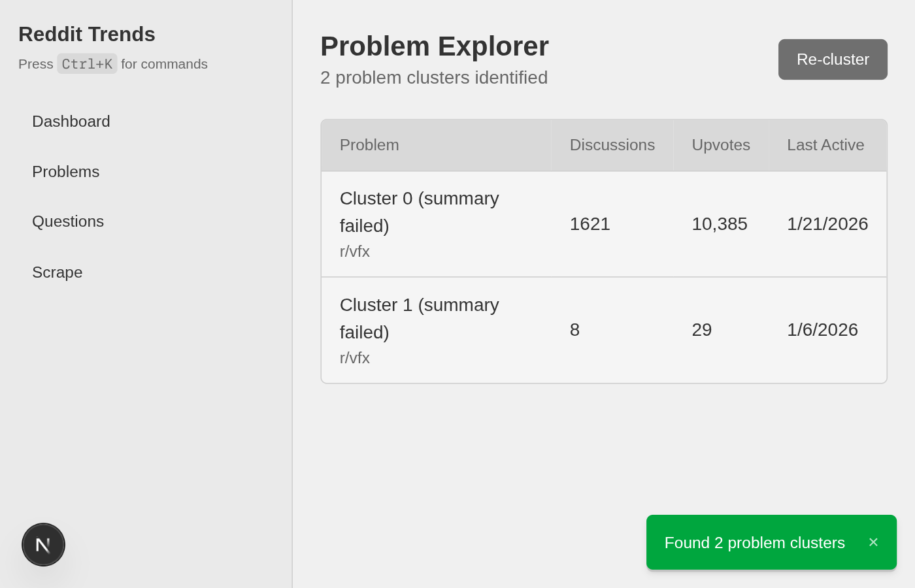Open the Next.js dev tools badge
The height and width of the screenshot is (588, 915).
pos(43,544)
